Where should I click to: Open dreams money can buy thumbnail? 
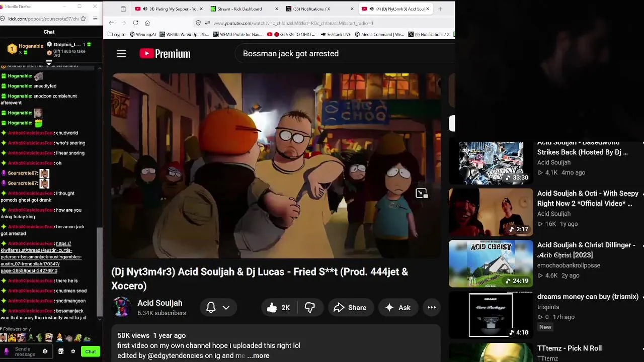pyautogui.click(x=491, y=315)
